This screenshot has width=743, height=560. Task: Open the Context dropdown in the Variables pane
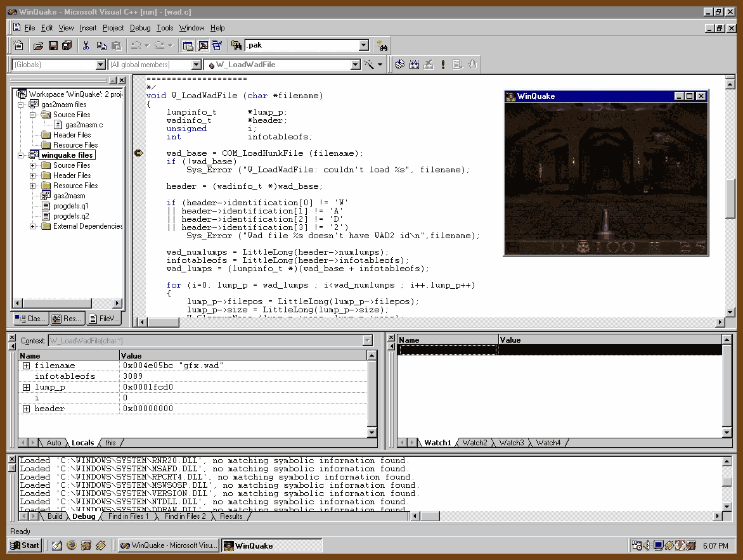(368, 340)
